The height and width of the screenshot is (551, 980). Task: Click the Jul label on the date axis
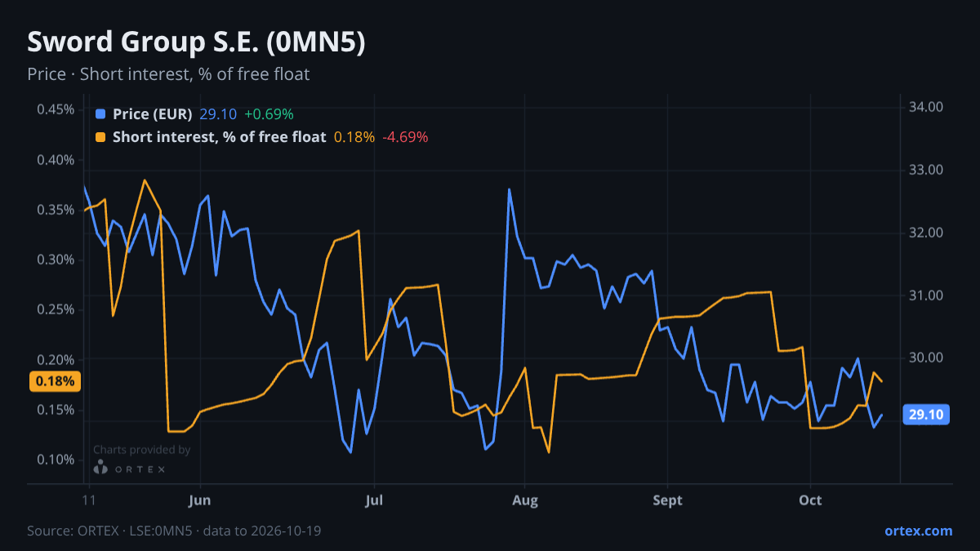[374, 500]
